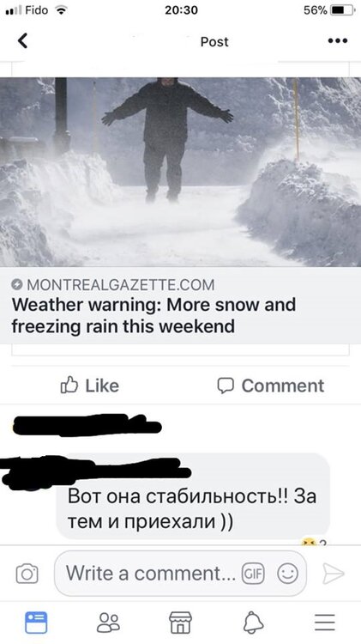Tap the Like thumbs-up icon
This screenshot has height=644, width=361.
pos(69,385)
